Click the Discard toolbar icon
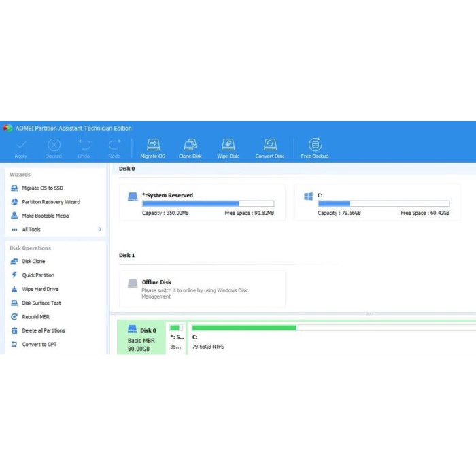 click(x=54, y=145)
